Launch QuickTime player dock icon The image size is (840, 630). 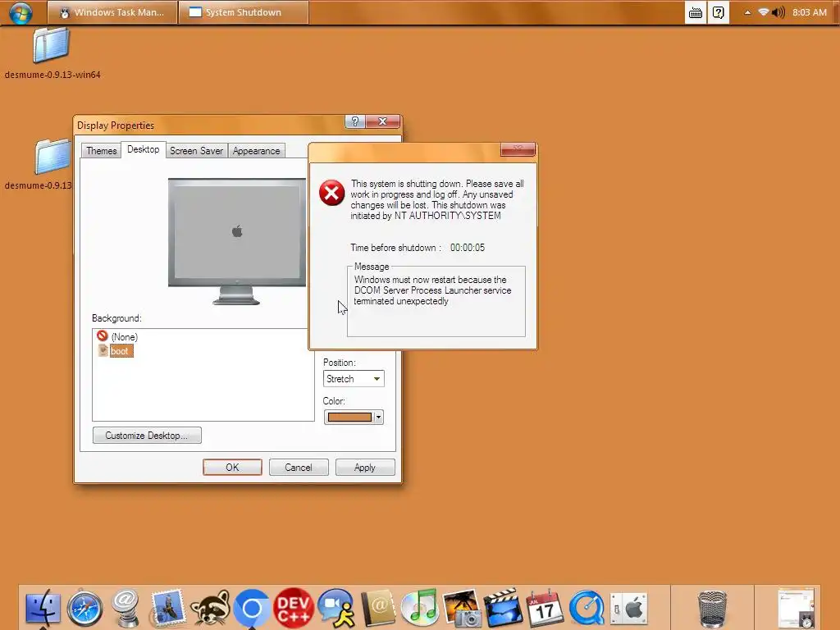coord(587,609)
